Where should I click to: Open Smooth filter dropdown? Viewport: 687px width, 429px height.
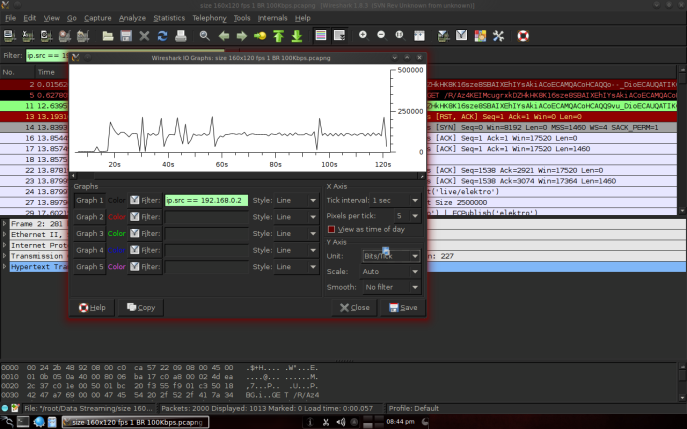click(x=391, y=287)
